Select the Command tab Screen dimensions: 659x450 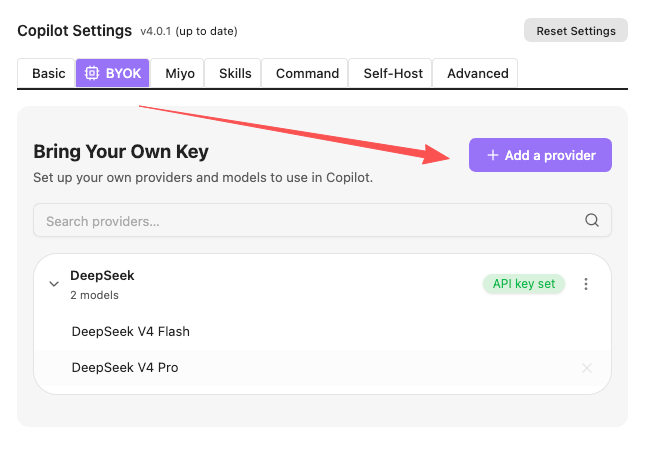point(307,73)
